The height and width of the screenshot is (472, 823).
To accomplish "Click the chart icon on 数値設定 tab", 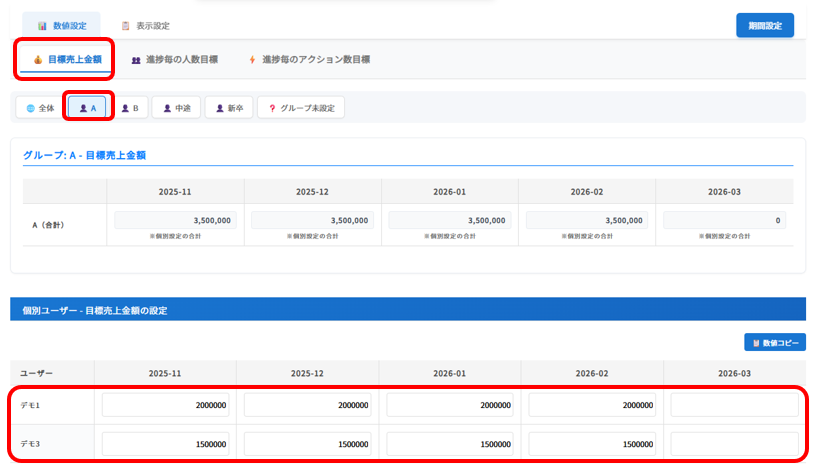I will [42, 25].
